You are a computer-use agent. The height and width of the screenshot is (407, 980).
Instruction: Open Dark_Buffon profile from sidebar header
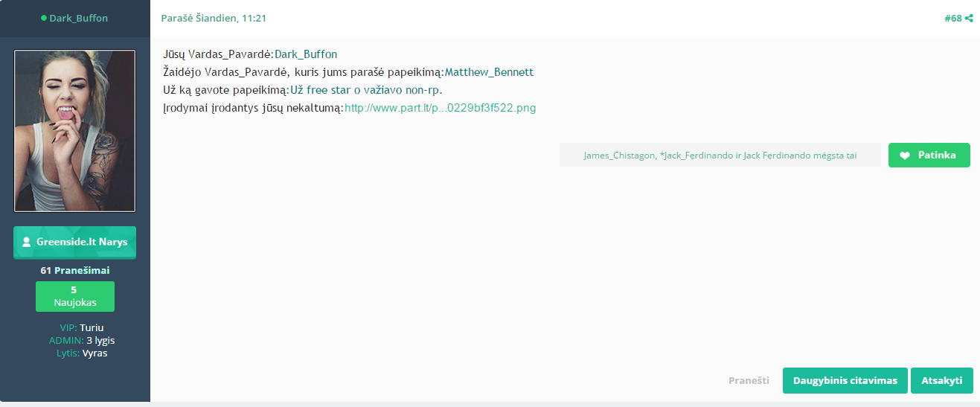pos(79,18)
